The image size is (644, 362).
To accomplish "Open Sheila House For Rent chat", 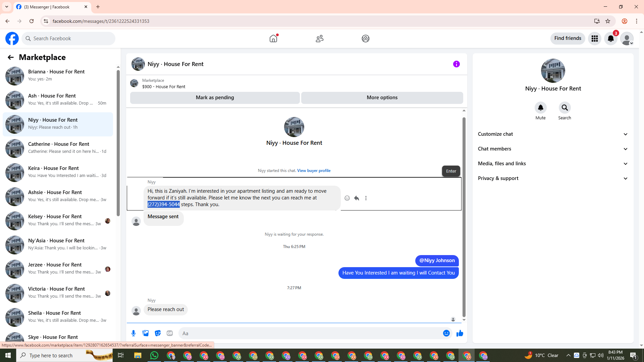I will [58, 317].
